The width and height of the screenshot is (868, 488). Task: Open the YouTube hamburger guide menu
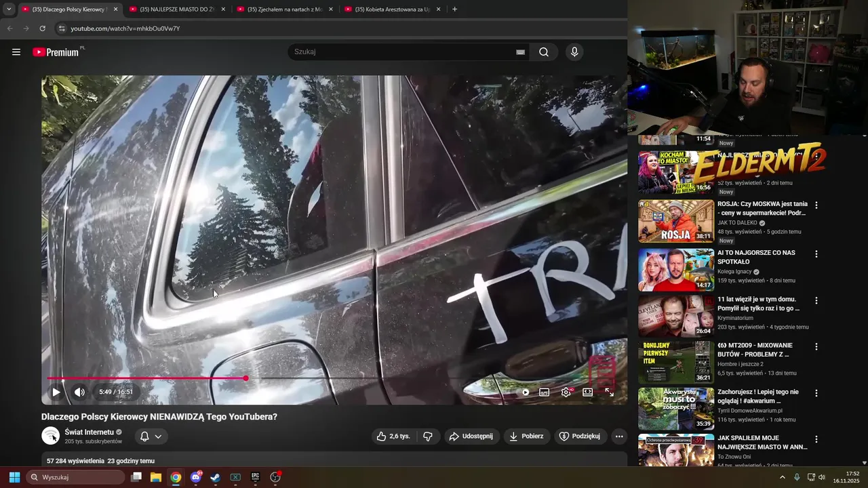(16, 52)
